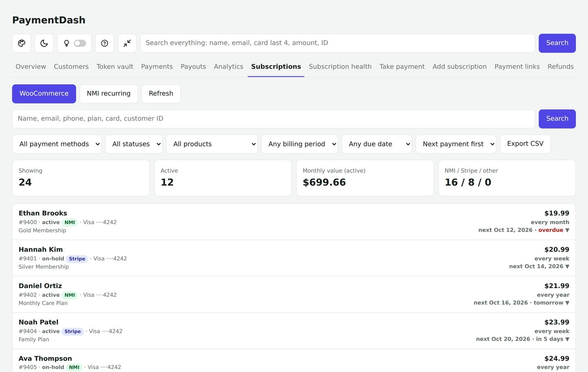Click the Monthly value $699.66 card
Image resolution: width=588 pixels, height=372 pixels.
[365, 178]
